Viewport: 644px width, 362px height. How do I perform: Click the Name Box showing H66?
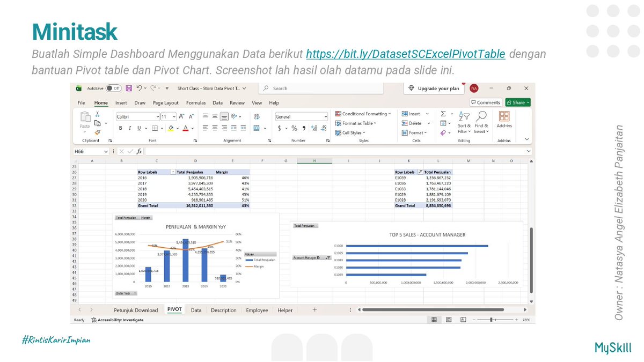point(91,152)
